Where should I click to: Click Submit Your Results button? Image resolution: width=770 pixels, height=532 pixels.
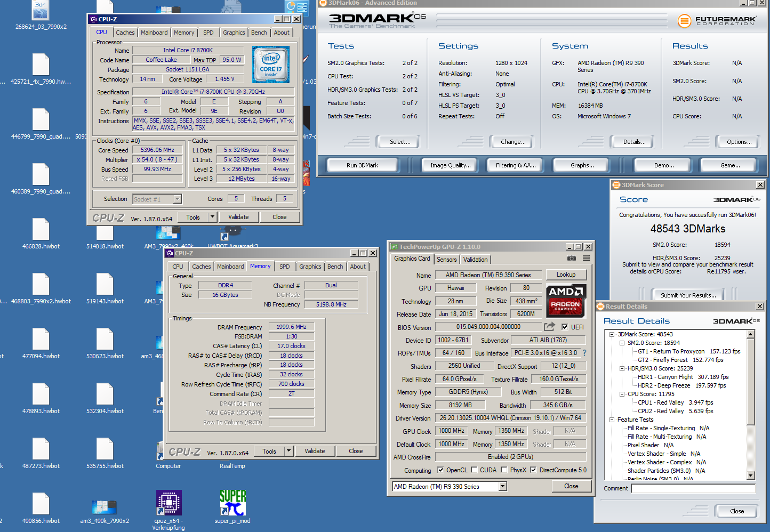[688, 295]
